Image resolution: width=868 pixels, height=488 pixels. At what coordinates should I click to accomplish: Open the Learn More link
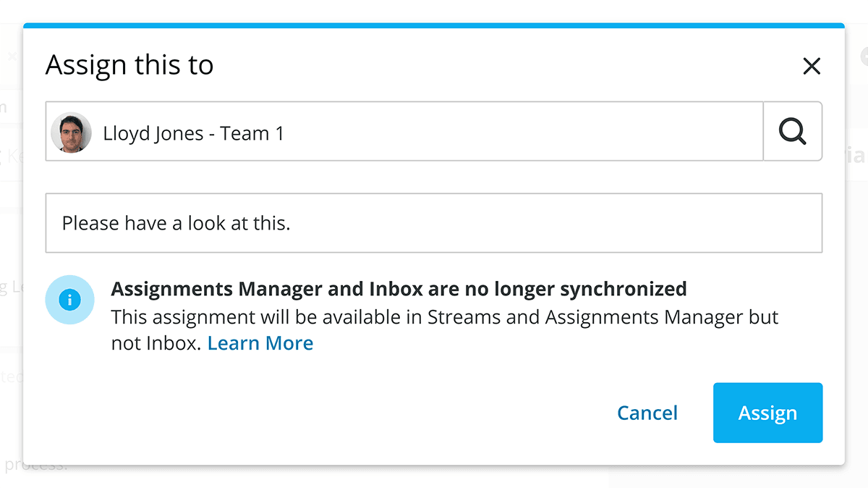click(x=260, y=343)
